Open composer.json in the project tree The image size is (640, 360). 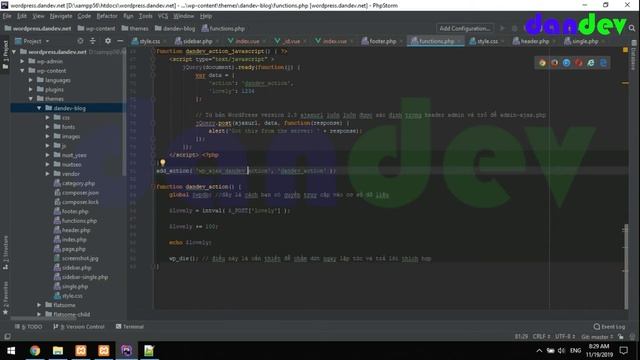(76, 193)
